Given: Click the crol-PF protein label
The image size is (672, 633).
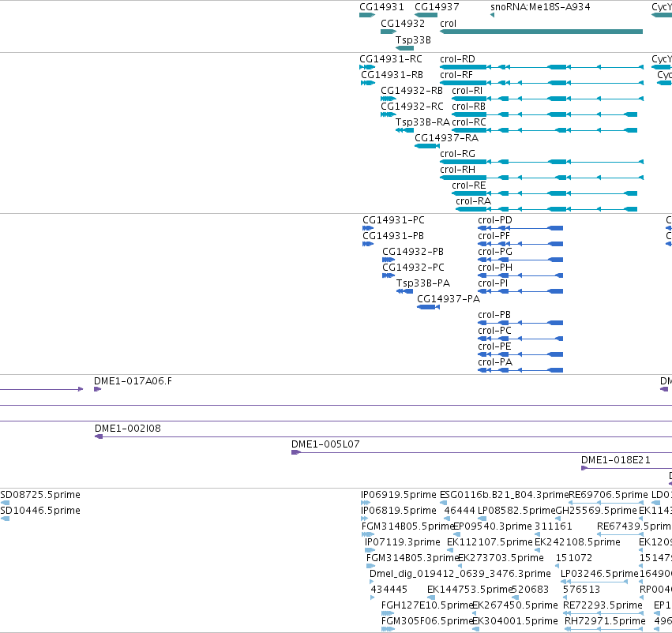Looking at the screenshot, I should coord(494,235).
